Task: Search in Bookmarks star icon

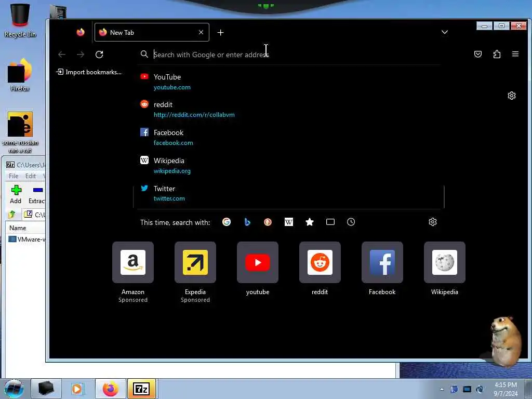Action: (310, 222)
